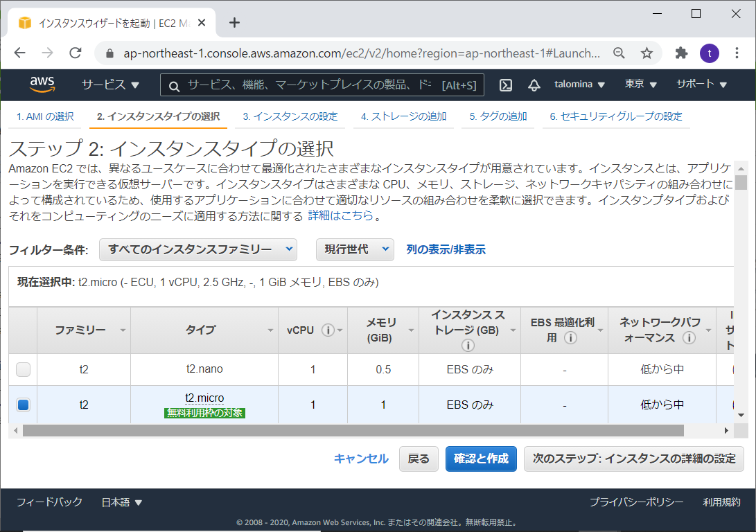Click the cancel link
This screenshot has width=756, height=532.
pyautogui.click(x=361, y=459)
